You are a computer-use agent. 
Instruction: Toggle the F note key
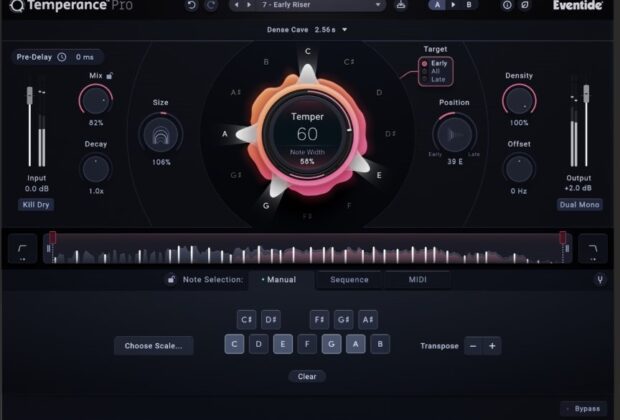(307, 344)
